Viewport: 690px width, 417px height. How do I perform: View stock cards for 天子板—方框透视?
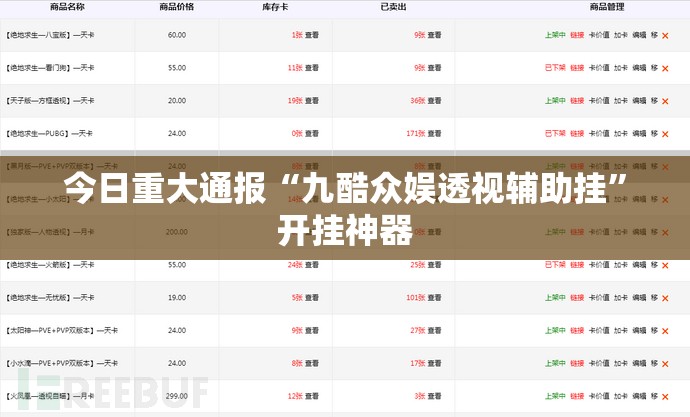pos(311,101)
